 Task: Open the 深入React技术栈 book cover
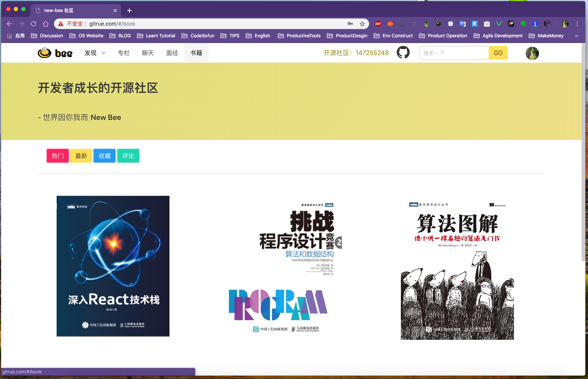point(113,266)
